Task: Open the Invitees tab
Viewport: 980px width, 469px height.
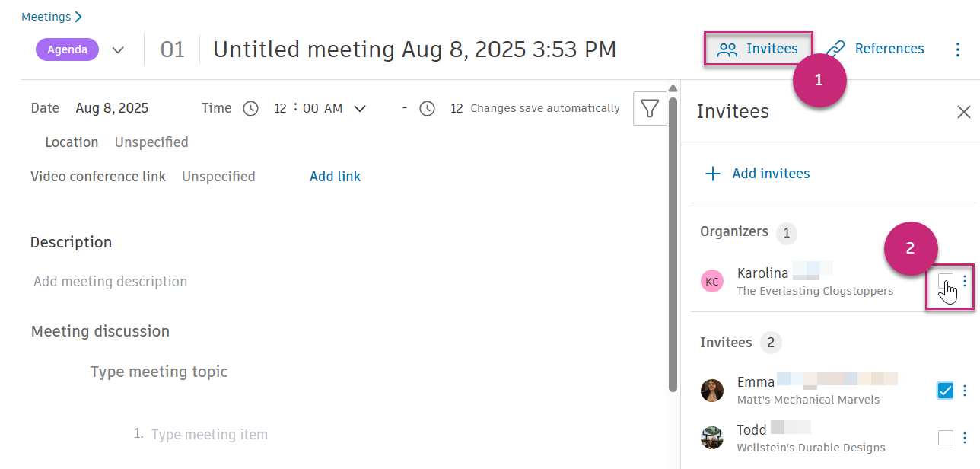Action: coord(759,49)
